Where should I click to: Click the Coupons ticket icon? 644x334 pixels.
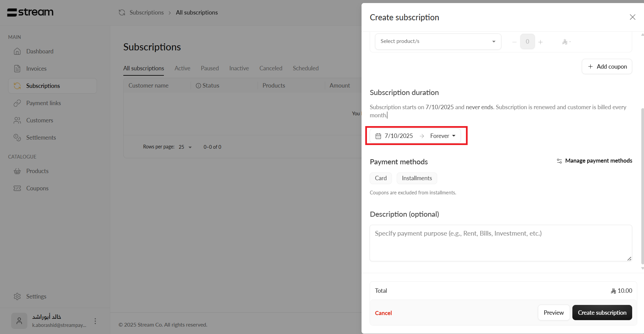17,188
